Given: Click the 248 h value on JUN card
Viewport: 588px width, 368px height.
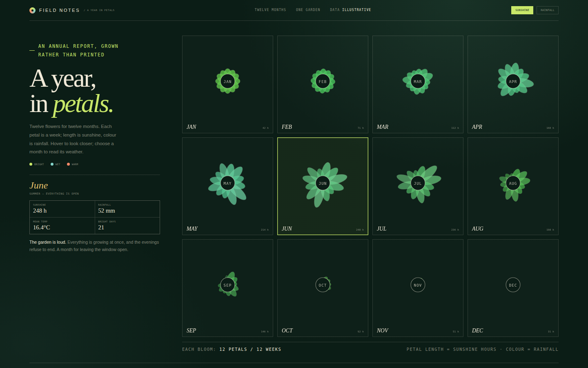Looking at the screenshot, I should click(x=360, y=230).
